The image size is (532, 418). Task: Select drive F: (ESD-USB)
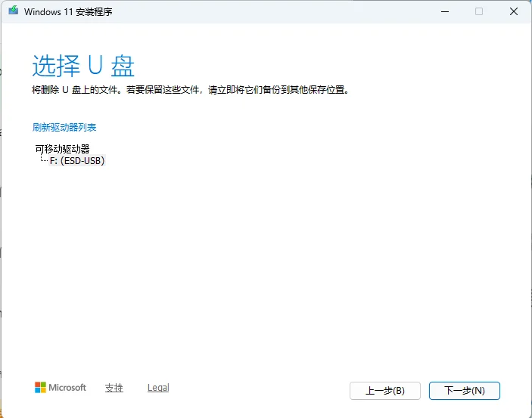pos(77,160)
